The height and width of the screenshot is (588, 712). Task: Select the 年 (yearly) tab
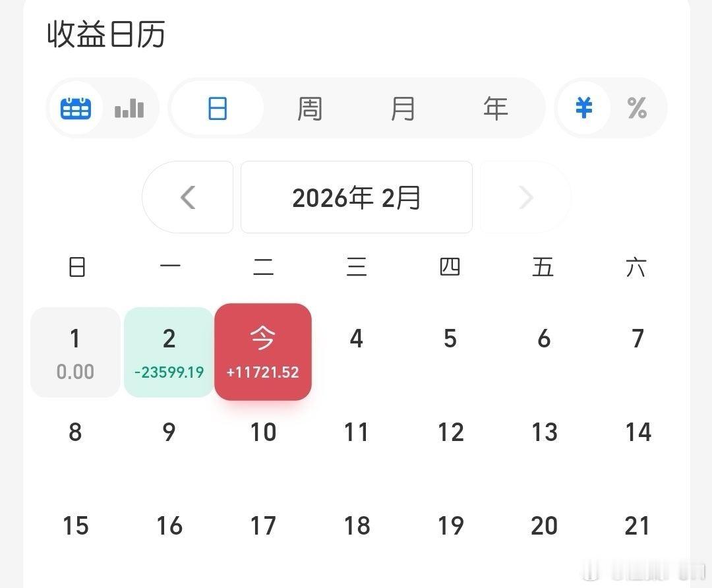[495, 108]
